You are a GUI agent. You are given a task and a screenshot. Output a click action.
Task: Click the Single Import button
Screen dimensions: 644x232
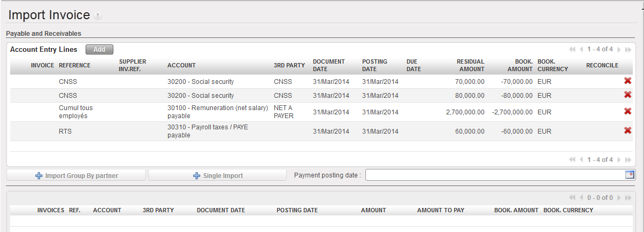[218, 175]
